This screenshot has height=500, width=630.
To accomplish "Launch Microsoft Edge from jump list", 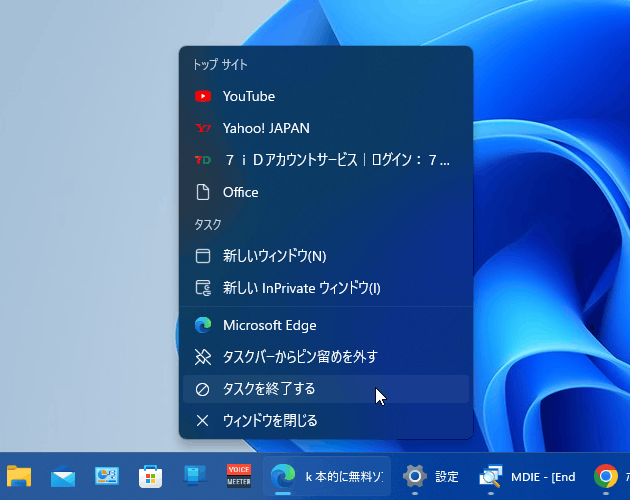I will 326,325.
